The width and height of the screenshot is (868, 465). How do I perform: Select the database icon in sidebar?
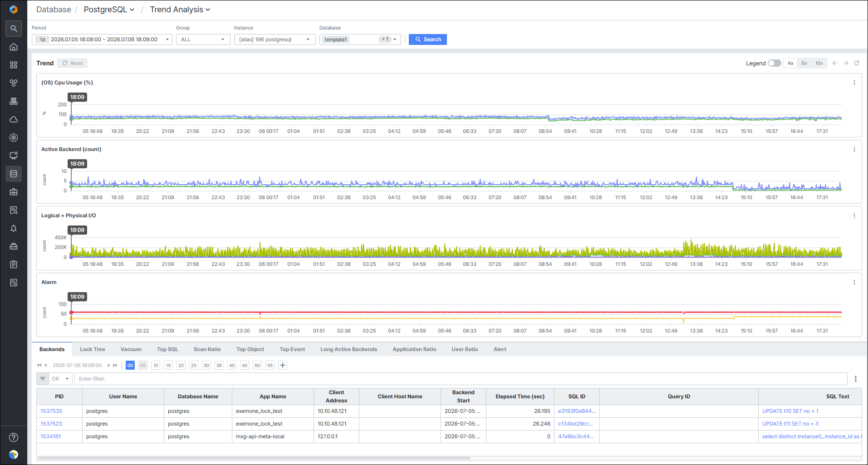14,174
